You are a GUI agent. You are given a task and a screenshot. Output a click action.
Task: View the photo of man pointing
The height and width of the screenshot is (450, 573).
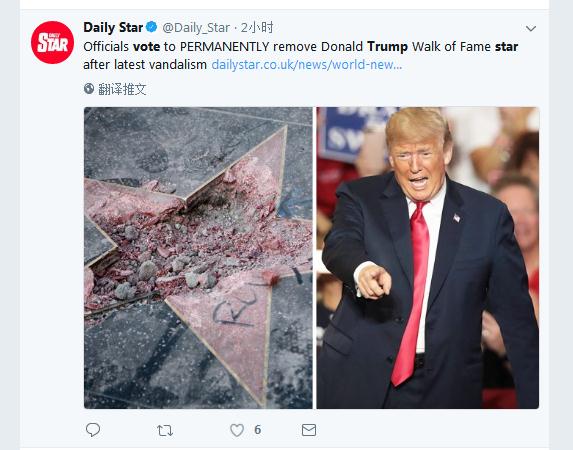tap(428, 258)
